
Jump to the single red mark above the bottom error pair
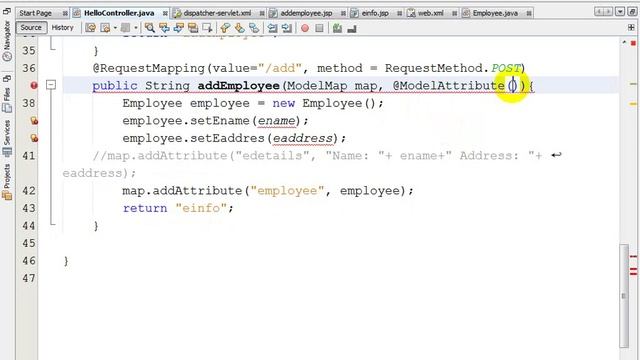[x=633, y=256]
